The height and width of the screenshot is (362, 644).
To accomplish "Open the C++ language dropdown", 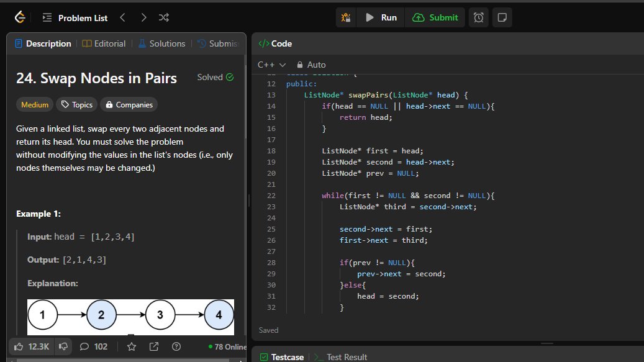I will tap(271, 65).
